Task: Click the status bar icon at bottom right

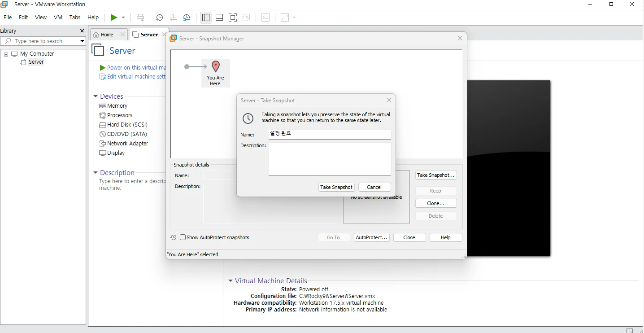Action: (630, 330)
